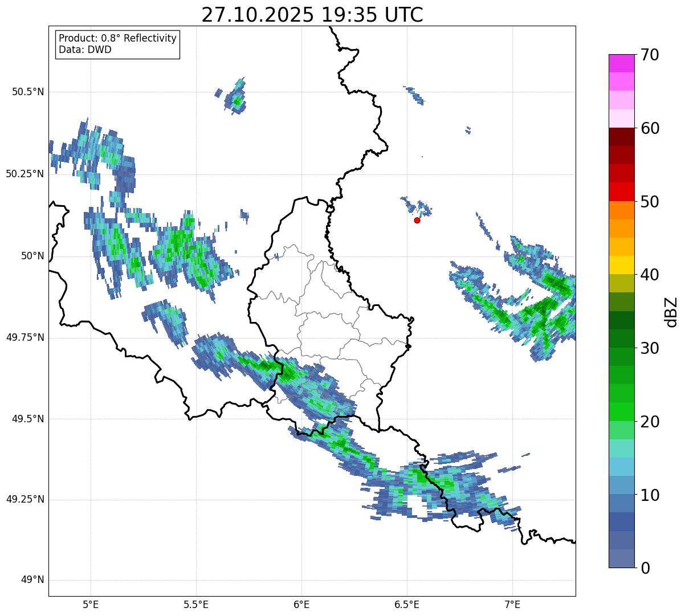Click the '7°E' longitude label

click(512, 605)
